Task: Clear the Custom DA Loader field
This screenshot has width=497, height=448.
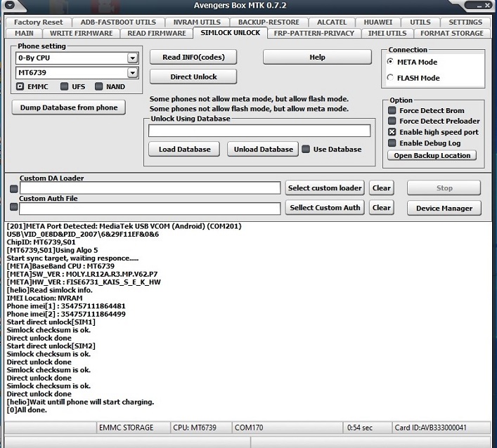Action: (381, 188)
